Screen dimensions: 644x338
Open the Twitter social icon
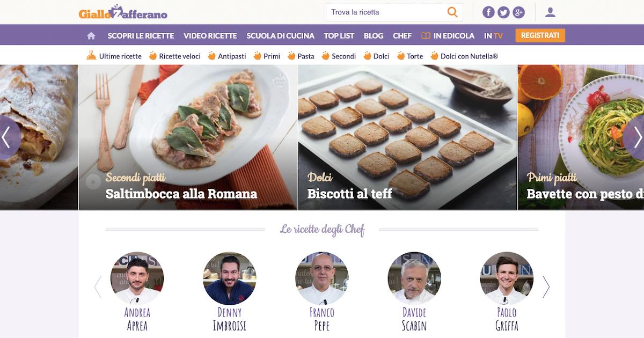click(503, 12)
